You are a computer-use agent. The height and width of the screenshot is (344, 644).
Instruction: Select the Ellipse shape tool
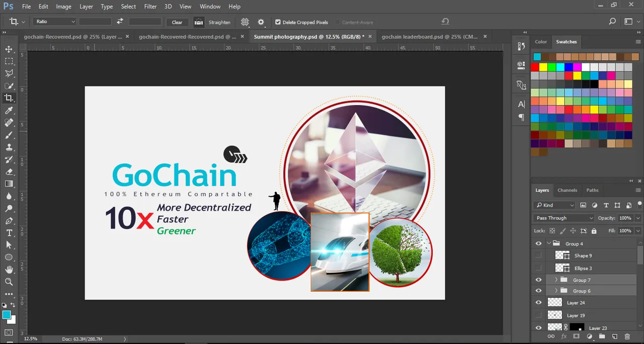9,257
